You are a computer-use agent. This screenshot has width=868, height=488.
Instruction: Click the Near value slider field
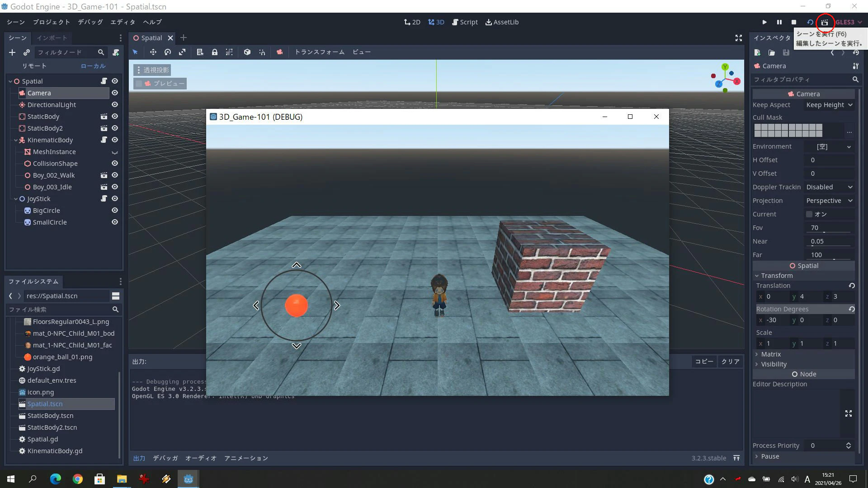click(x=829, y=241)
